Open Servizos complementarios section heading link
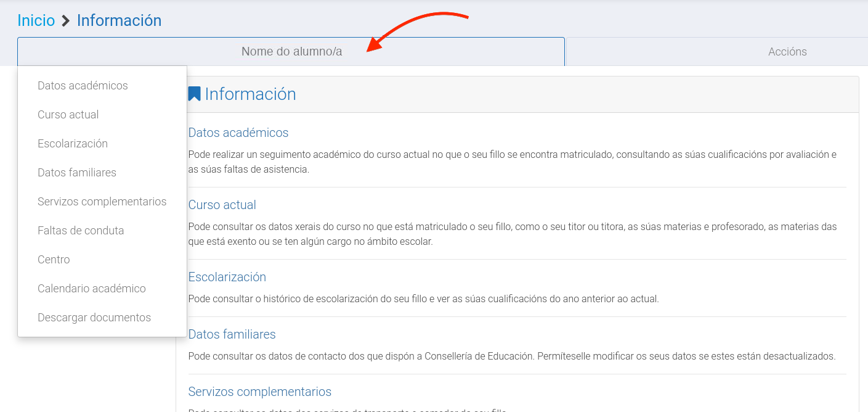This screenshot has width=868, height=412. pos(259,392)
